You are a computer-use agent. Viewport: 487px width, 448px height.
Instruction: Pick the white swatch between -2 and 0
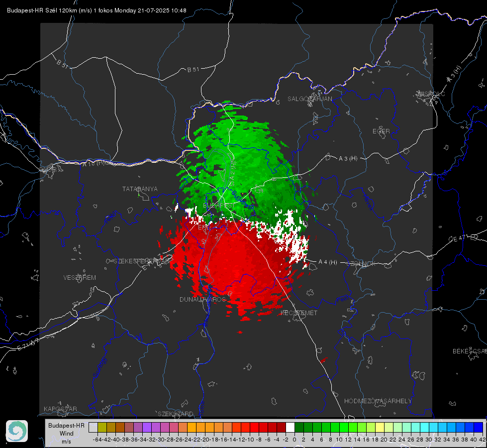coord(290,427)
